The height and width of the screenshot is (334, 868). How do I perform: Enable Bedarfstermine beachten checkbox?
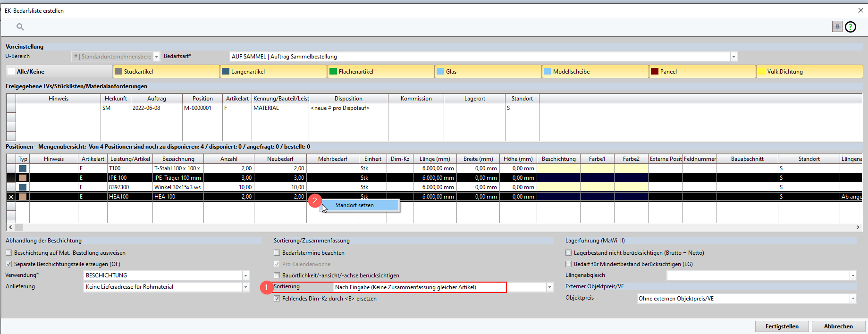(x=277, y=253)
